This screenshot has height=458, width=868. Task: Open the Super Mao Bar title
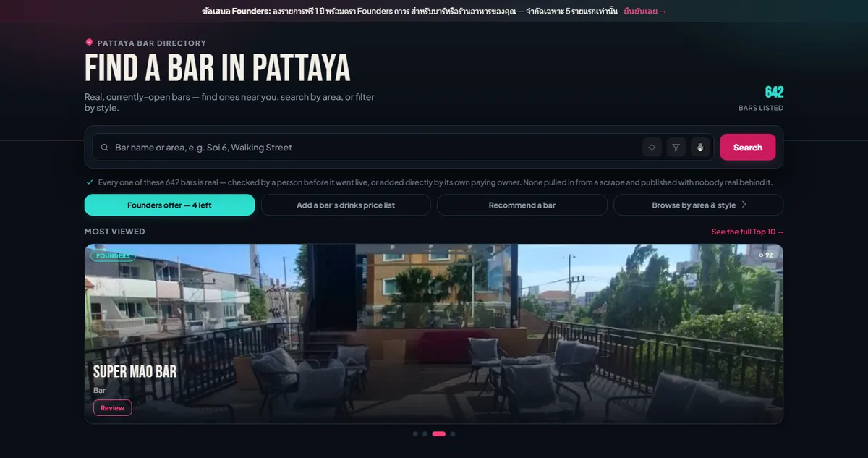tap(135, 372)
